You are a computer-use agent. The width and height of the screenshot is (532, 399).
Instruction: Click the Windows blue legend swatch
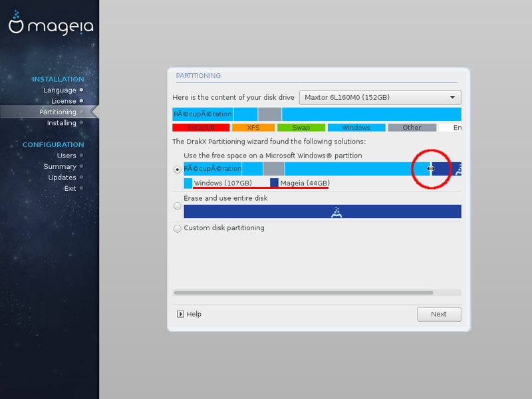tap(356, 128)
